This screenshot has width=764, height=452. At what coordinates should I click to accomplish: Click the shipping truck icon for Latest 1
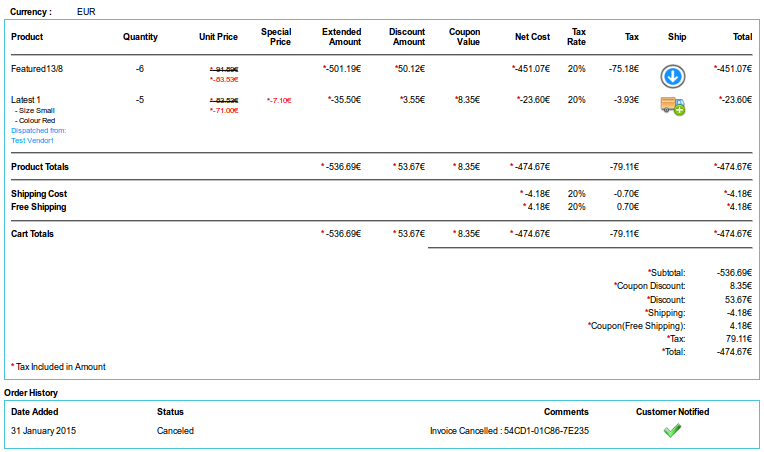click(672, 106)
